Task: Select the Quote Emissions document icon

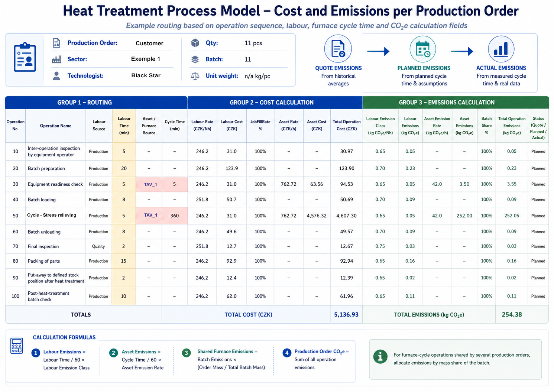Action: point(338,49)
